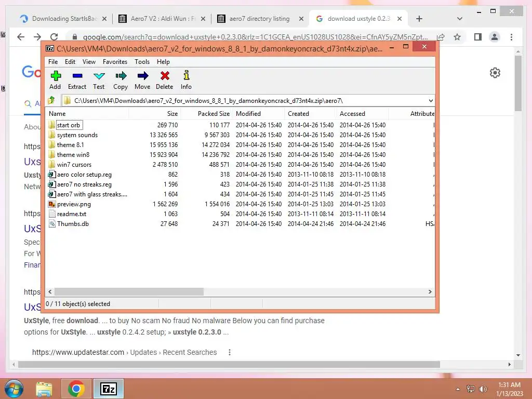Click the network tray icon
The width and height of the screenshot is (532, 399).
[471, 389]
